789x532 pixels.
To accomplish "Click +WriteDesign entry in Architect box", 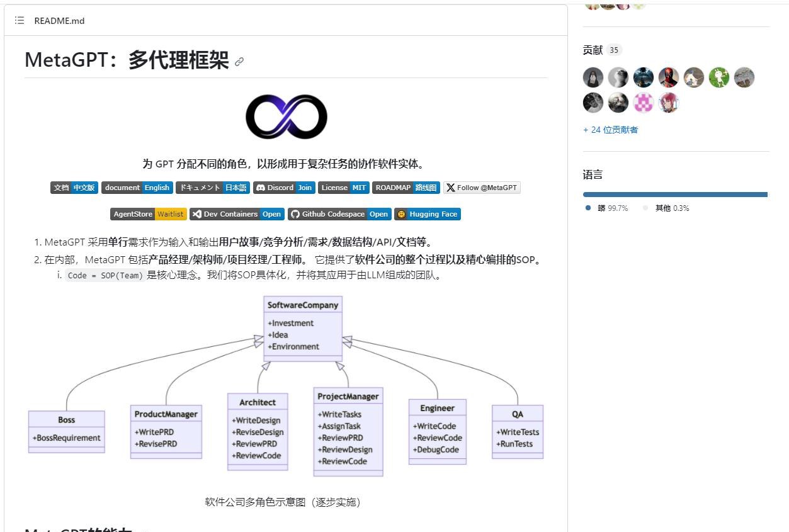I will [x=256, y=420].
